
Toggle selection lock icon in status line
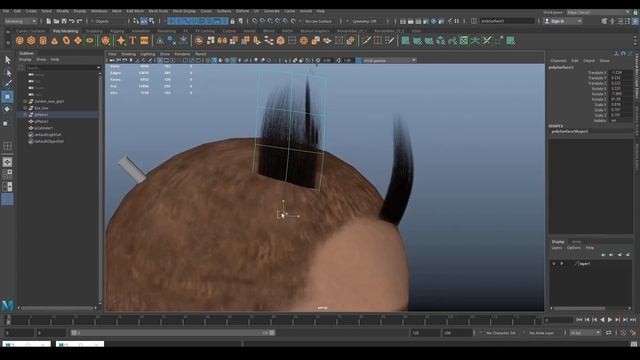click(x=233, y=21)
